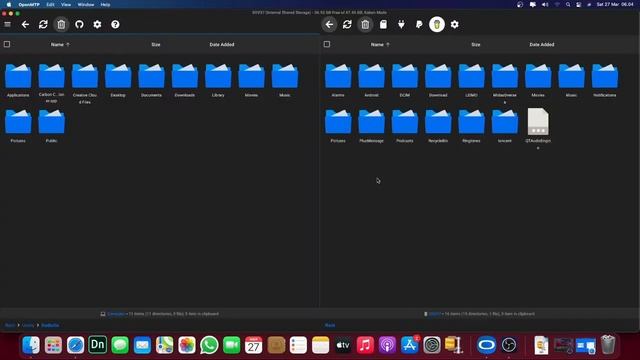Click the buy-me-a-coffee cup icon
Screen dimensions: 640x360
[x=437, y=24]
